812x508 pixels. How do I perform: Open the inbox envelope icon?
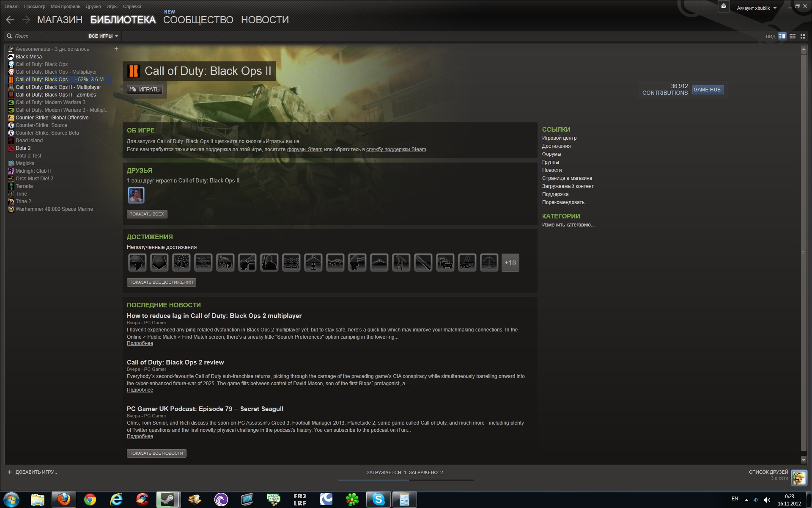click(724, 6)
